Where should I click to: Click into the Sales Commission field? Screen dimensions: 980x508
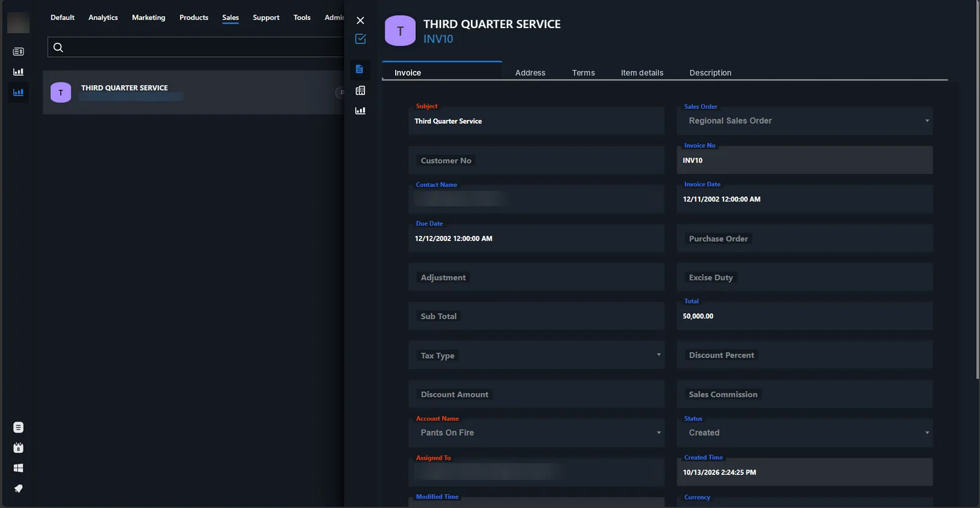click(x=805, y=394)
